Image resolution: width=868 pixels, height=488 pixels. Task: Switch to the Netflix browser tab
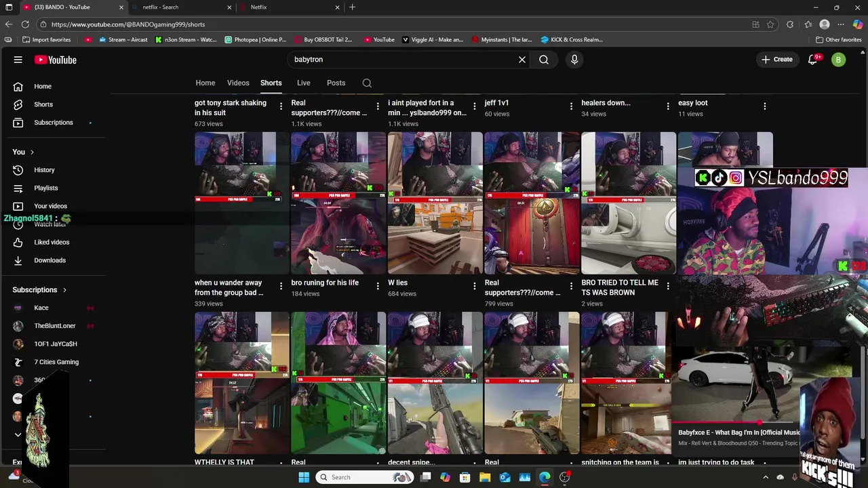[290, 7]
